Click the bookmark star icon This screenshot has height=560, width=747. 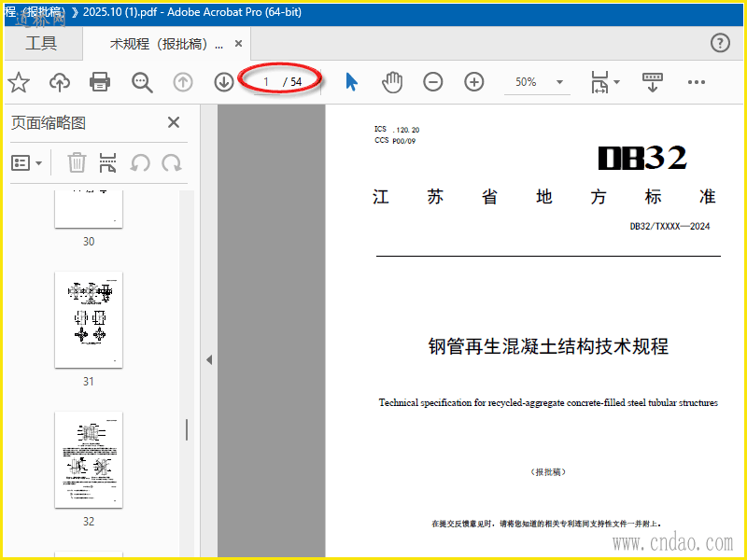tap(19, 82)
